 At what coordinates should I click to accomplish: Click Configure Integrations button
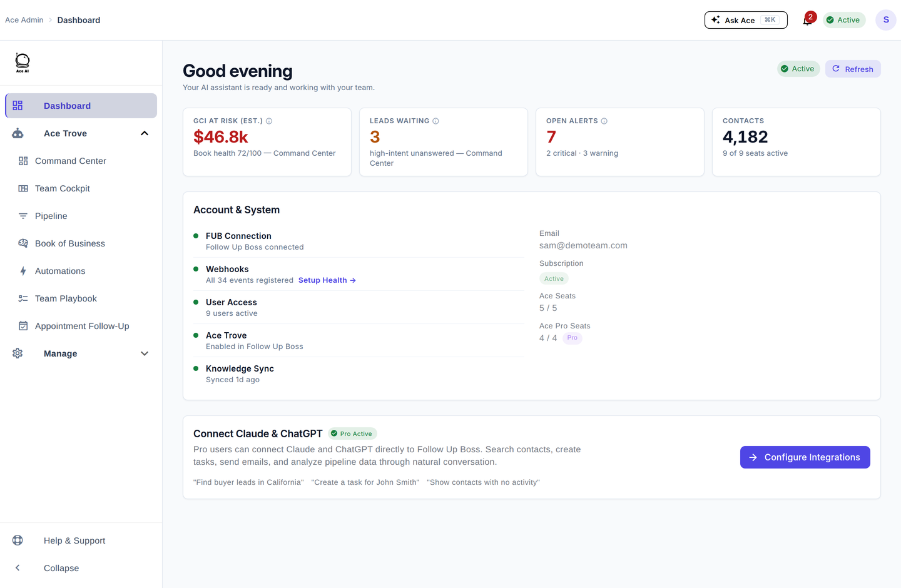pyautogui.click(x=805, y=457)
